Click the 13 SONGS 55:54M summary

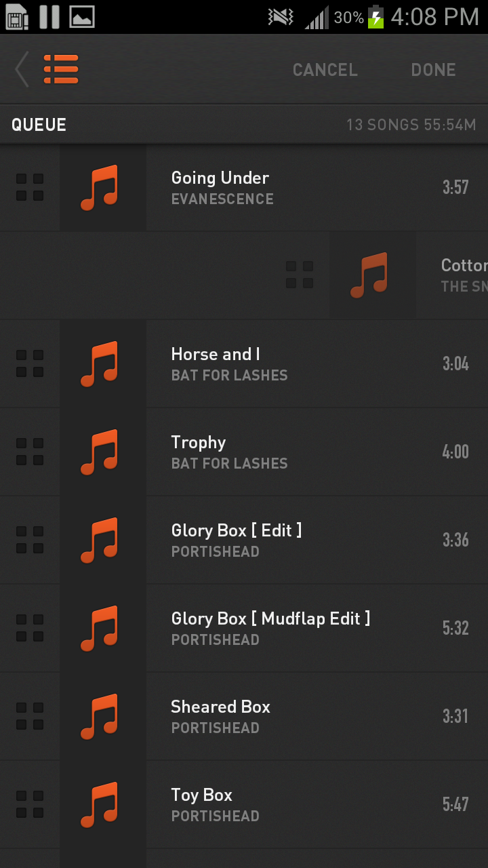pyautogui.click(x=411, y=125)
